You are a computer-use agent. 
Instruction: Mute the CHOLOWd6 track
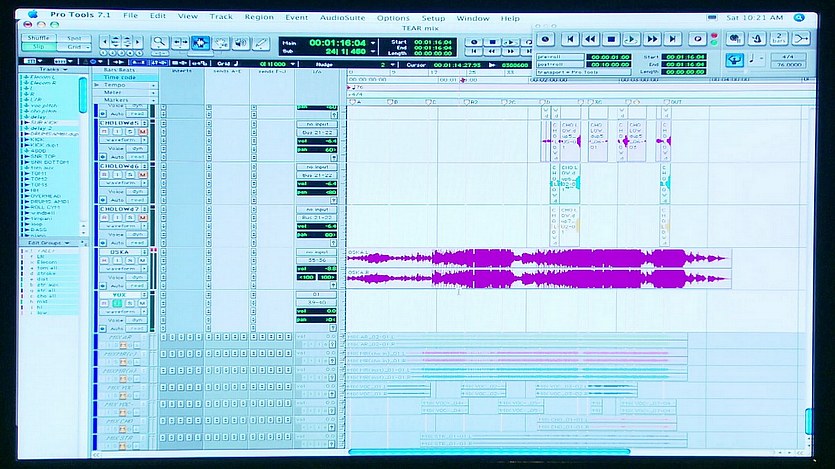(143, 175)
